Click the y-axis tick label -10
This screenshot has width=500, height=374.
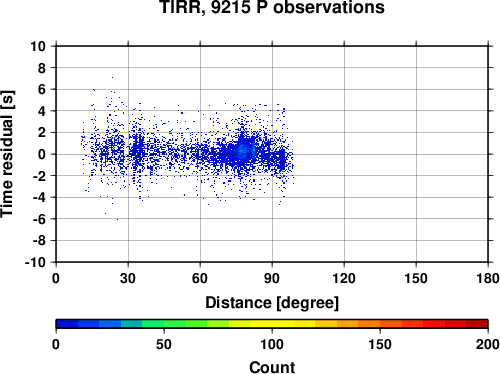[35, 262]
